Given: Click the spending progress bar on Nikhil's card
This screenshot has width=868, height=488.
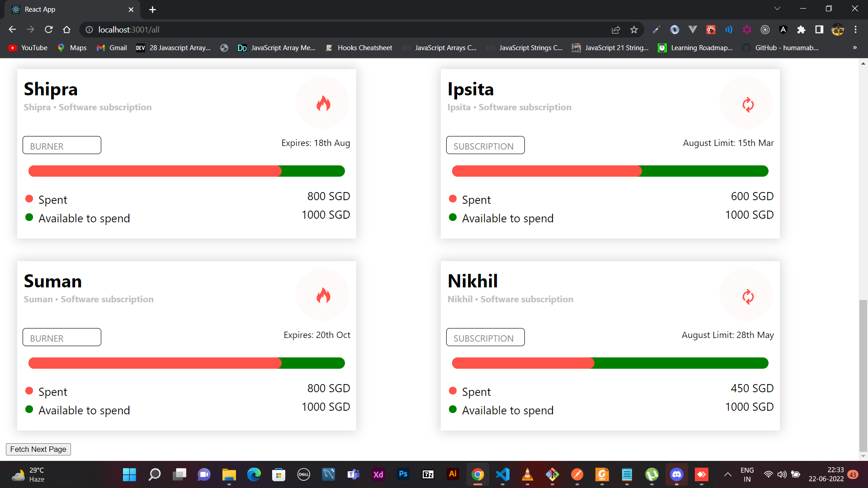Looking at the screenshot, I should coord(609,363).
